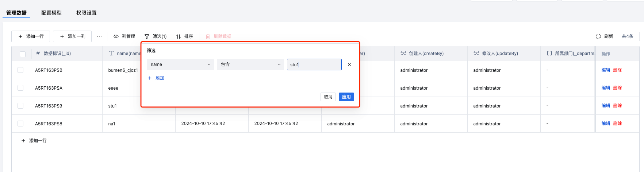This screenshot has width=644, height=172.
Task: Toggle the select all rows checkbox
Action: 23,54
